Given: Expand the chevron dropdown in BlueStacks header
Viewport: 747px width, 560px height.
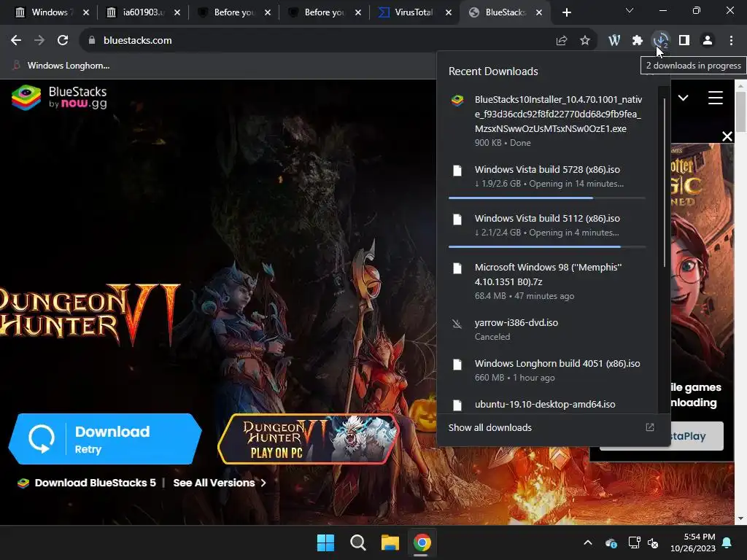Looking at the screenshot, I should pyautogui.click(x=683, y=98).
